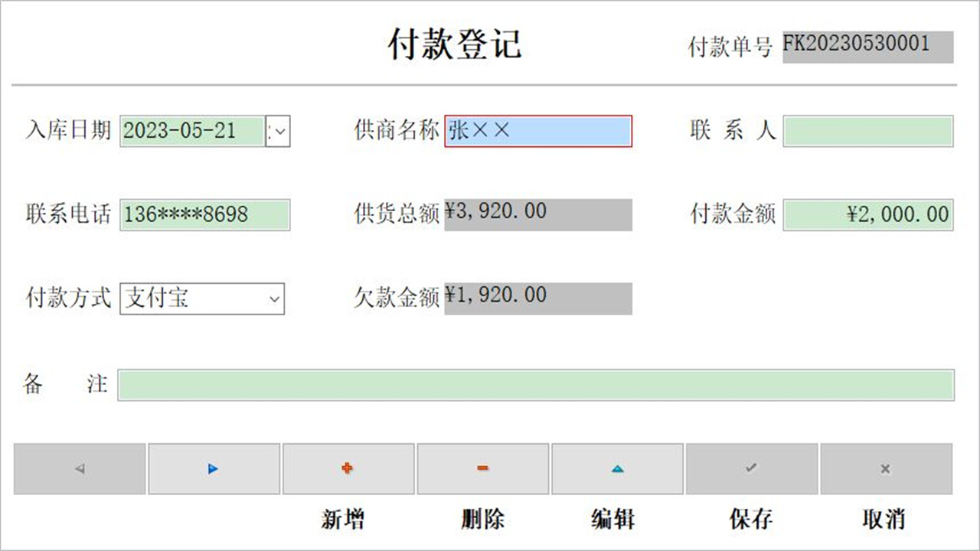The image size is (980, 551).
Task: Select the blue triangle 编辑 icon
Action: 617,468
